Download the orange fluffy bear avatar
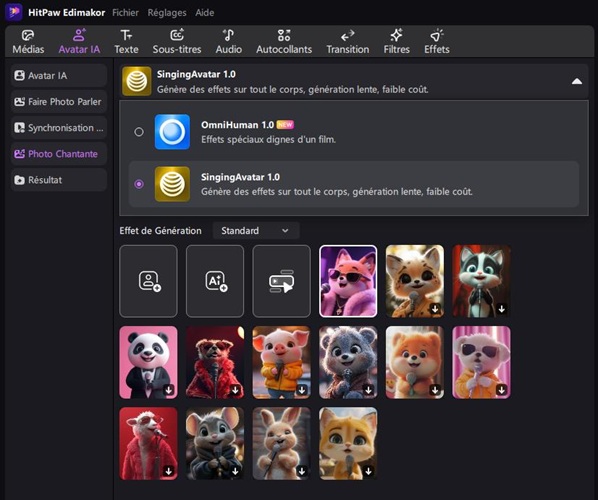Image resolution: width=598 pixels, height=500 pixels. (x=435, y=390)
